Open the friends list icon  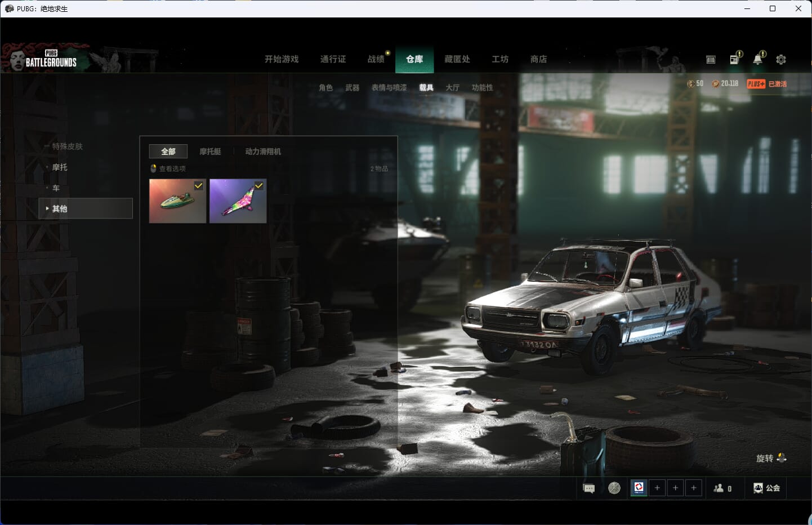pyautogui.click(x=719, y=488)
